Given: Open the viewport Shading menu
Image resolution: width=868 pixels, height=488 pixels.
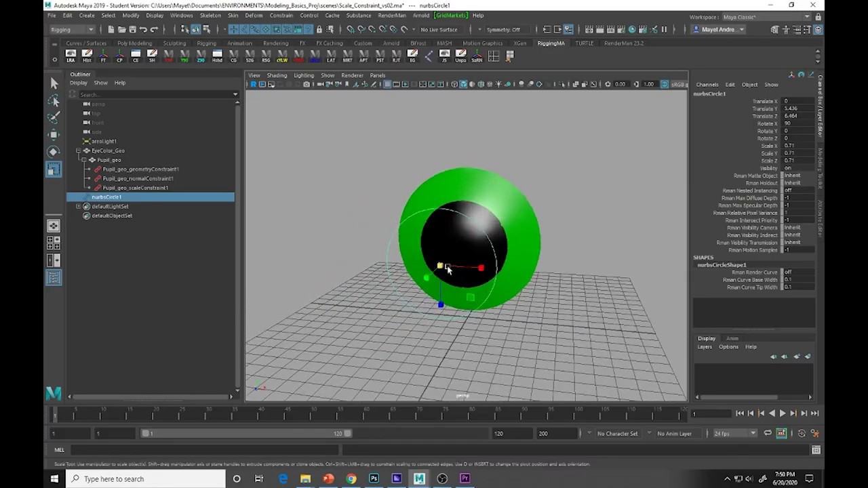Looking at the screenshot, I should point(277,75).
